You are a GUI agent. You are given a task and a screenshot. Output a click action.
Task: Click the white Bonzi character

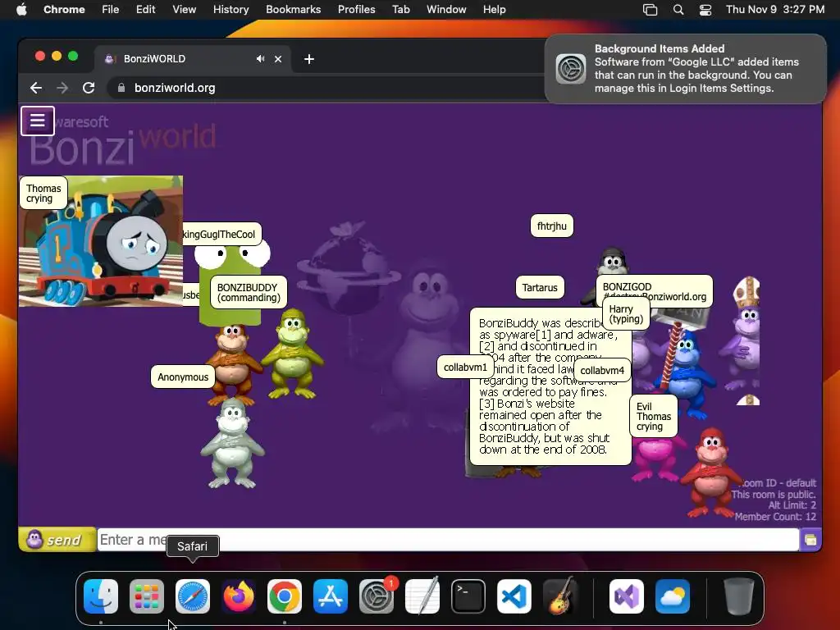[x=232, y=444]
